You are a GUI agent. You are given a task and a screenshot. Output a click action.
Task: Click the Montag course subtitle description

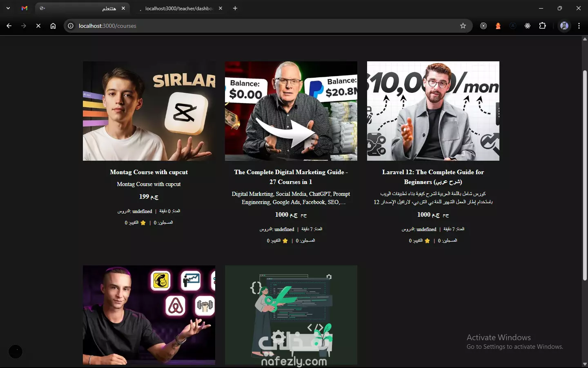pos(149,184)
